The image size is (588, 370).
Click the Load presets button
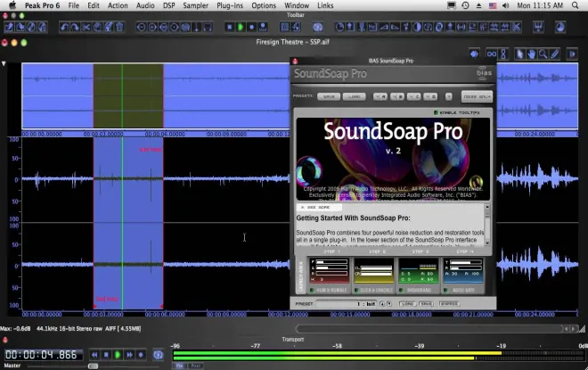coord(354,97)
